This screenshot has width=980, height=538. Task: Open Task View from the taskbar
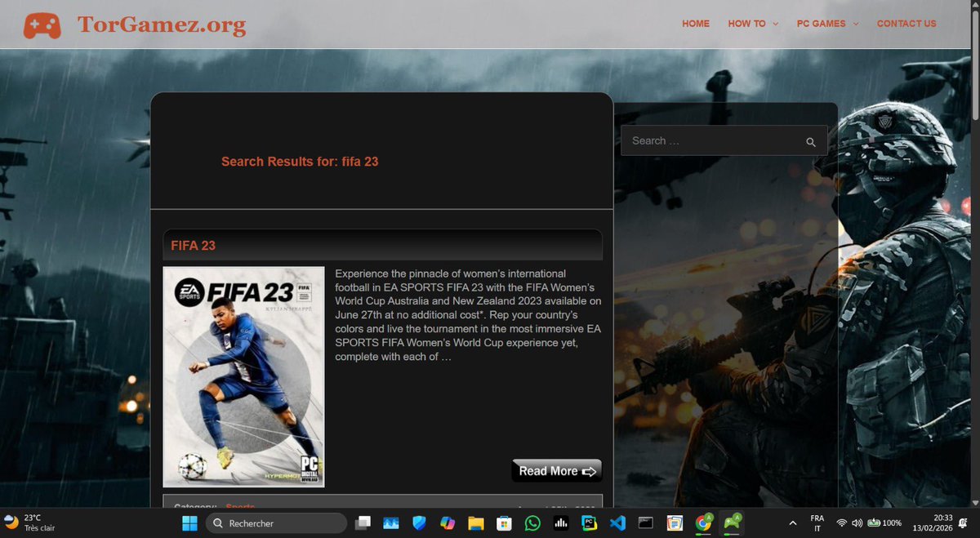(363, 523)
